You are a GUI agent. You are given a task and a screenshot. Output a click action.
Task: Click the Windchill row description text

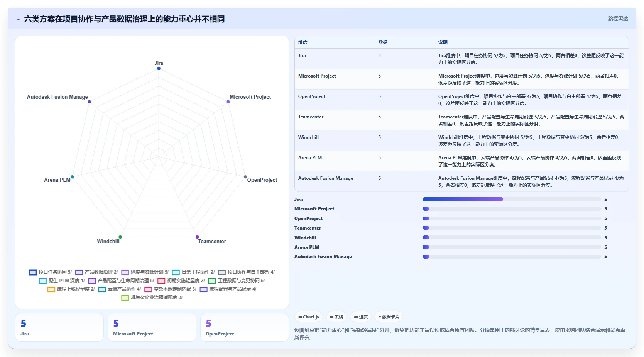pyautogui.click(x=529, y=140)
